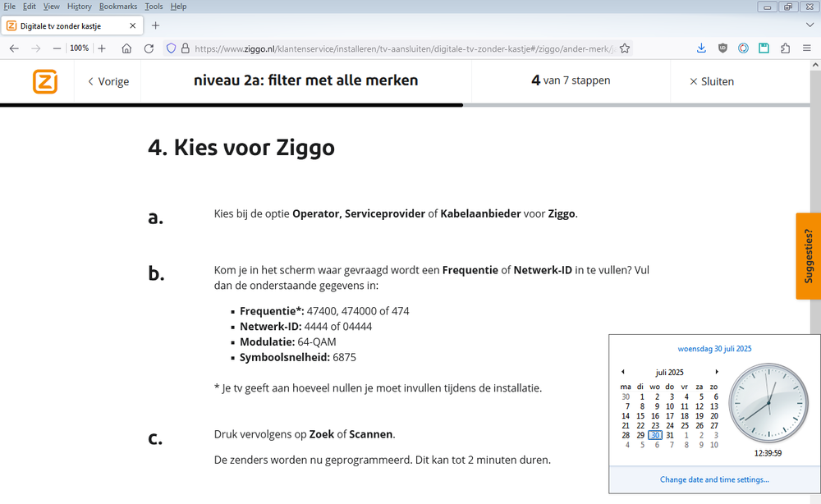Show site security padlock info
This screenshot has height=504, width=821.
point(185,48)
